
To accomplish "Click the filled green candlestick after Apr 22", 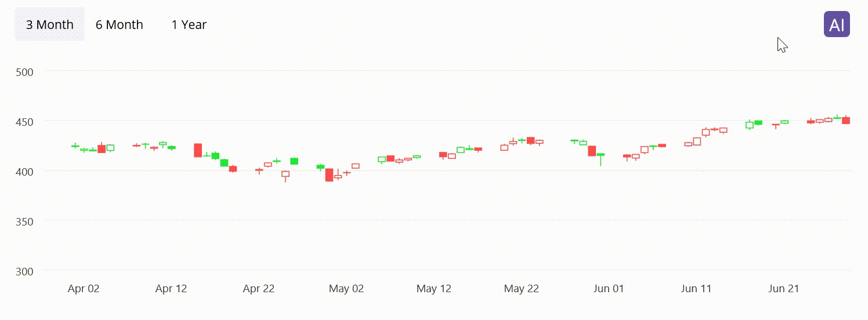I will [294, 161].
